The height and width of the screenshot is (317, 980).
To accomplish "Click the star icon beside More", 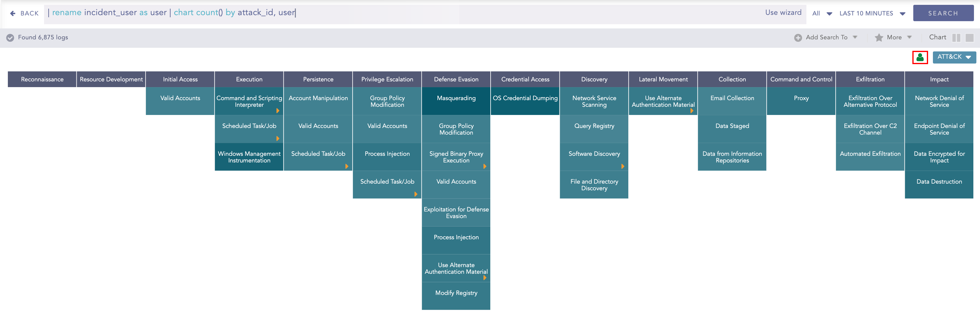I will [879, 37].
